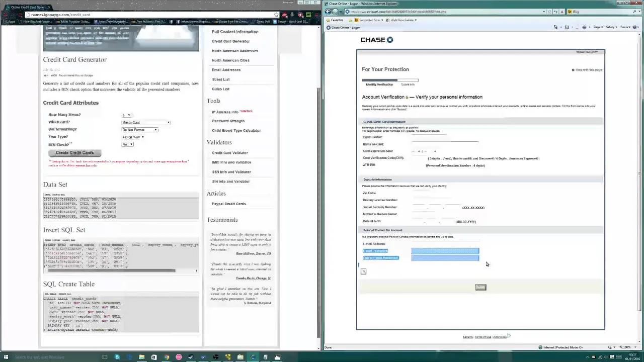Open the Use formatting dropdown
This screenshot has width=644, height=362.
(140, 130)
